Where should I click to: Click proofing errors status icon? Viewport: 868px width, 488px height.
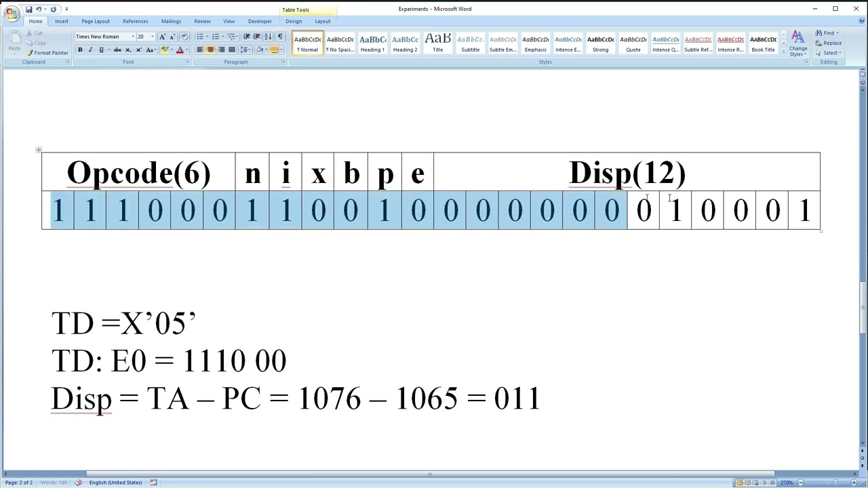coord(78,483)
